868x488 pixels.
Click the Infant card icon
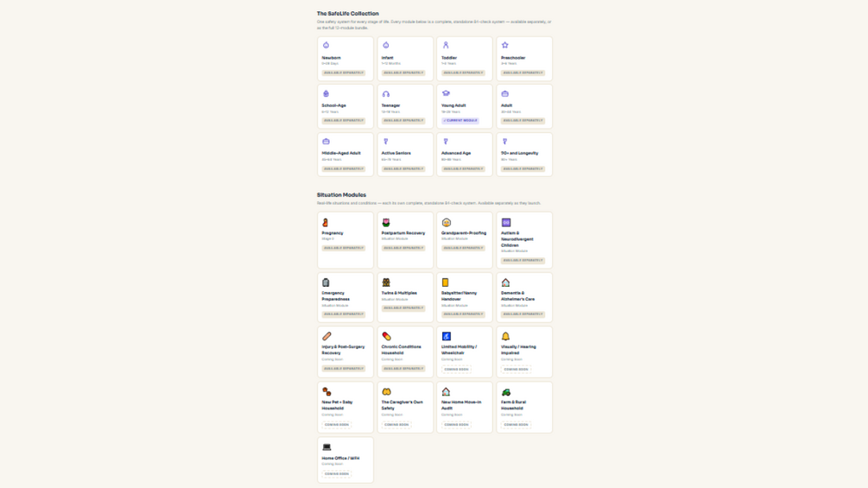[x=386, y=46]
